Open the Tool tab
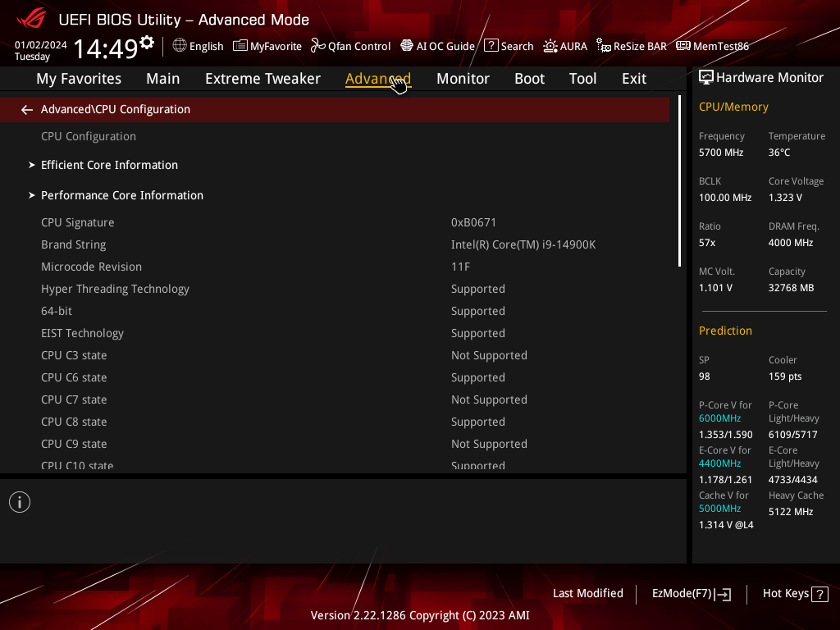Image resolution: width=840 pixels, height=630 pixels. (583, 79)
